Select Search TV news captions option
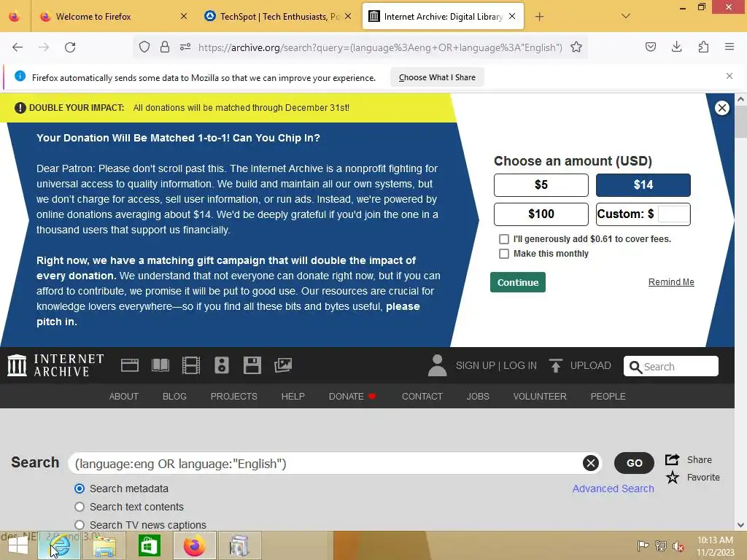The image size is (747, 560). click(80, 525)
